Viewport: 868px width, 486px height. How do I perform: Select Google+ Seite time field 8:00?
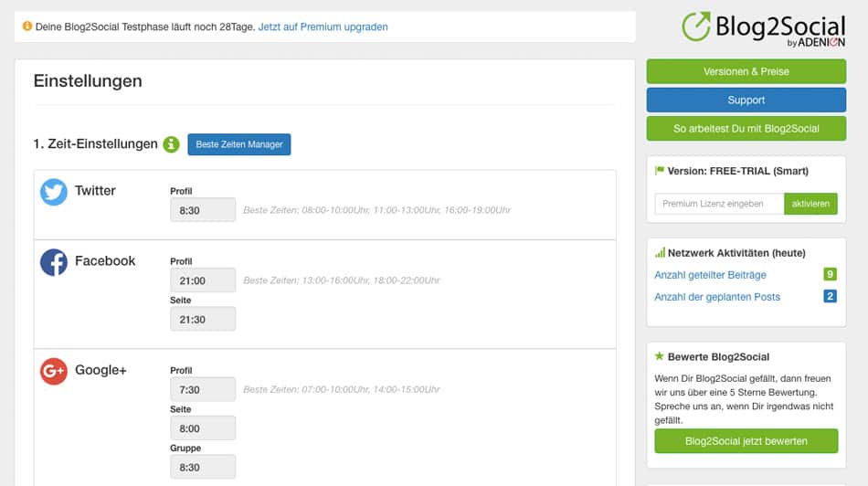tap(203, 428)
